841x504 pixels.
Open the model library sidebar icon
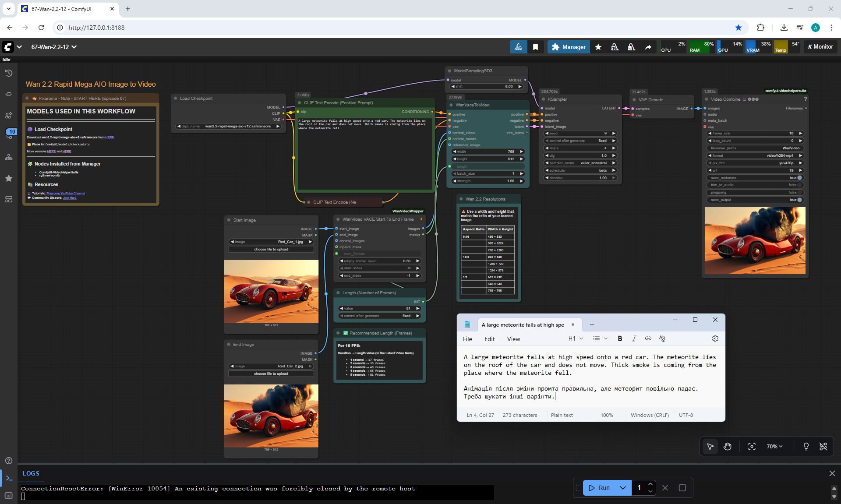[x=9, y=115]
